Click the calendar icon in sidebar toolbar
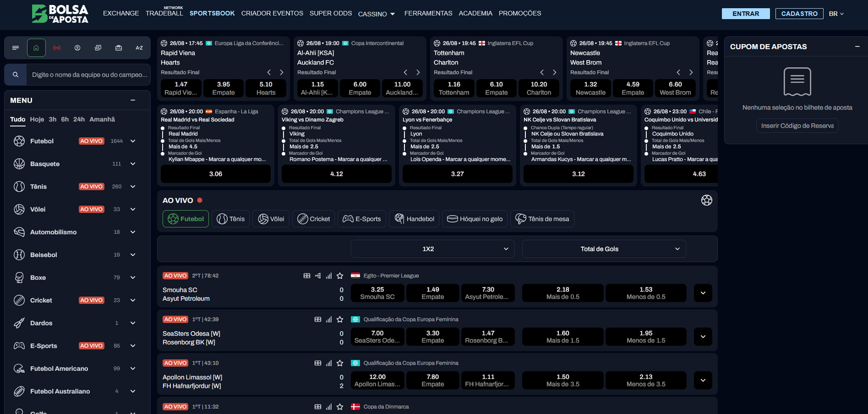The image size is (868, 414). 119,48
